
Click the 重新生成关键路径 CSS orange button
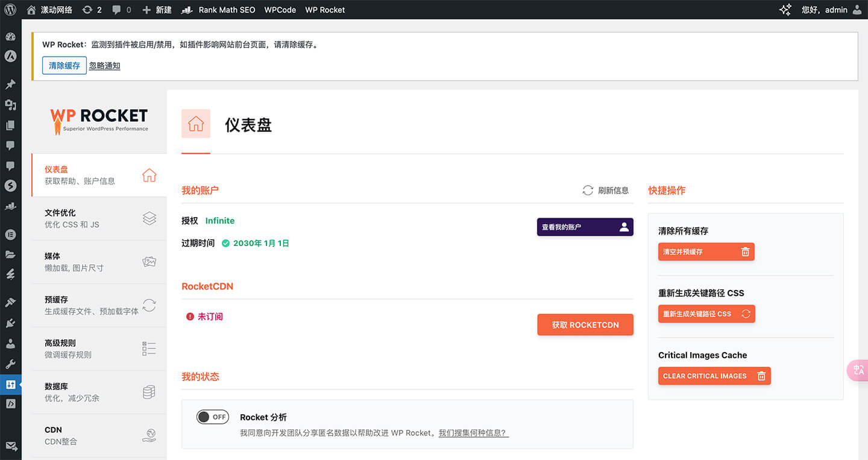(706, 313)
